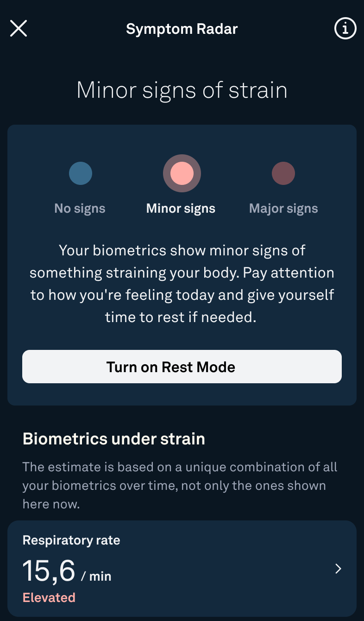
Task: Tap the "Minor signs" label
Action: [181, 209]
